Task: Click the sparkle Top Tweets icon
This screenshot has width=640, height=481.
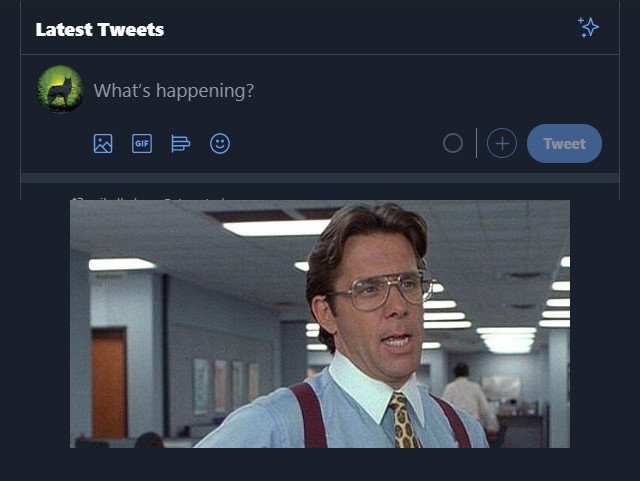Action: [588, 28]
